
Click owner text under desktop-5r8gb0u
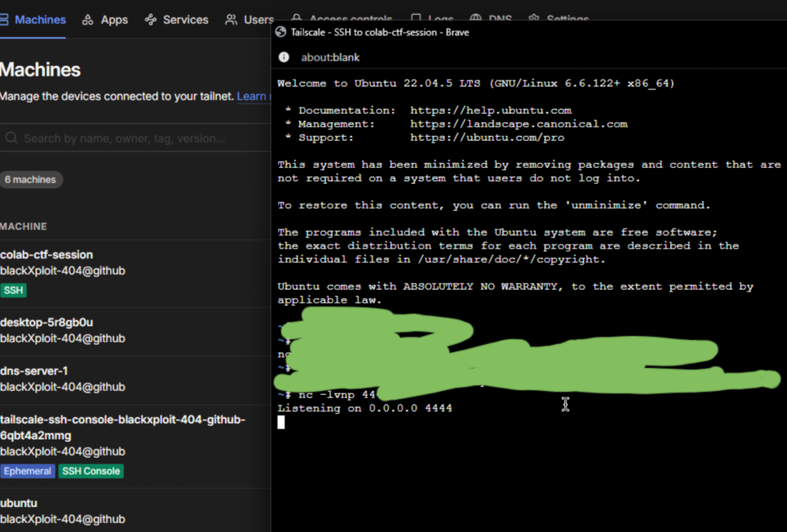(x=63, y=338)
